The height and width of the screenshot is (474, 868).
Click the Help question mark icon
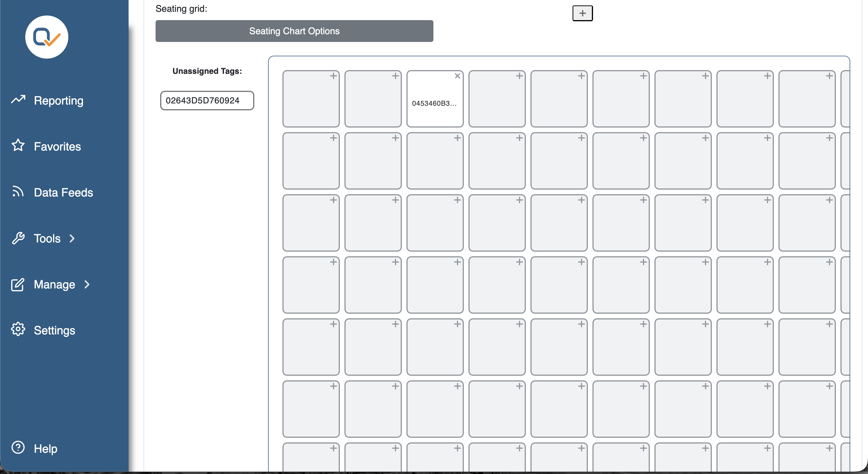pos(18,447)
